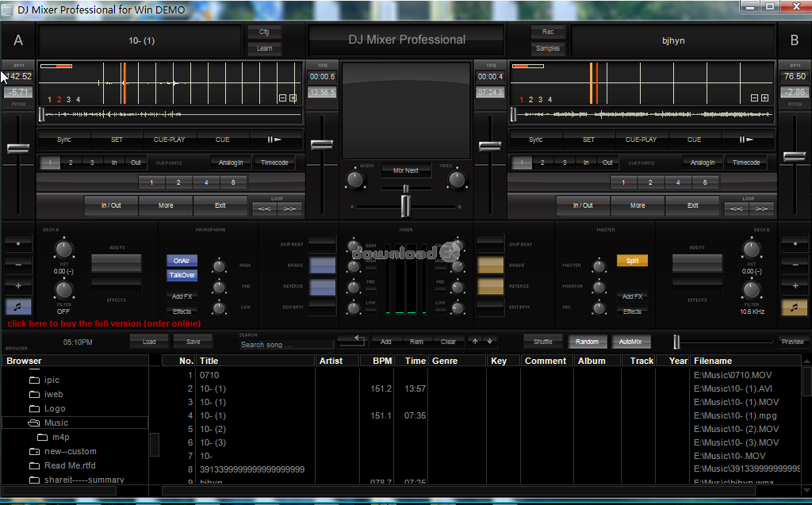Sort playlist by Album column header
This screenshot has width=812, height=505.
597,361
